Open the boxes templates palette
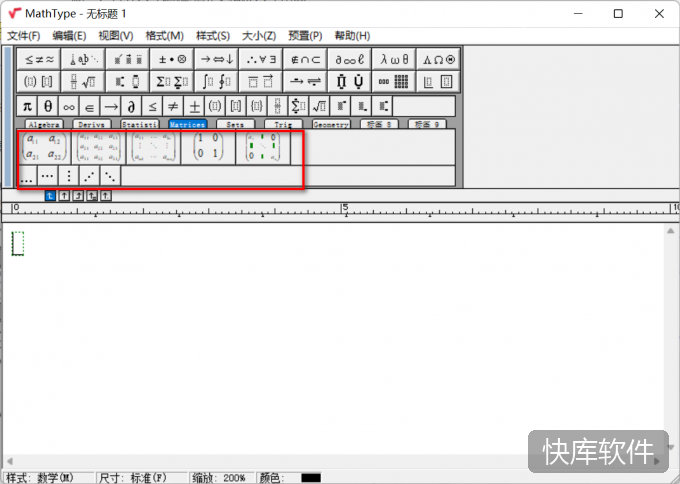Screen dimensions: 680x484 (x=438, y=81)
